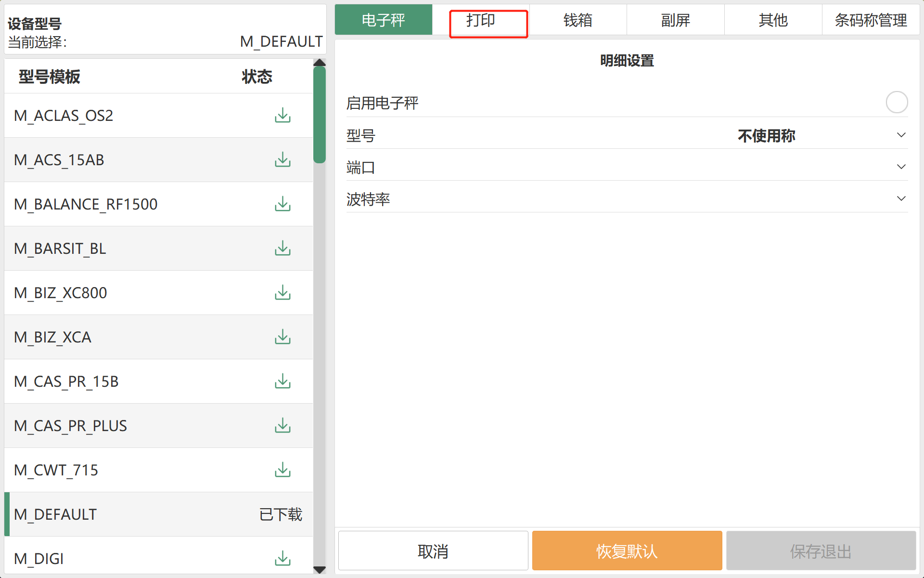Download the M_ACLAS_OS2 template
924x578 pixels.
click(x=282, y=116)
